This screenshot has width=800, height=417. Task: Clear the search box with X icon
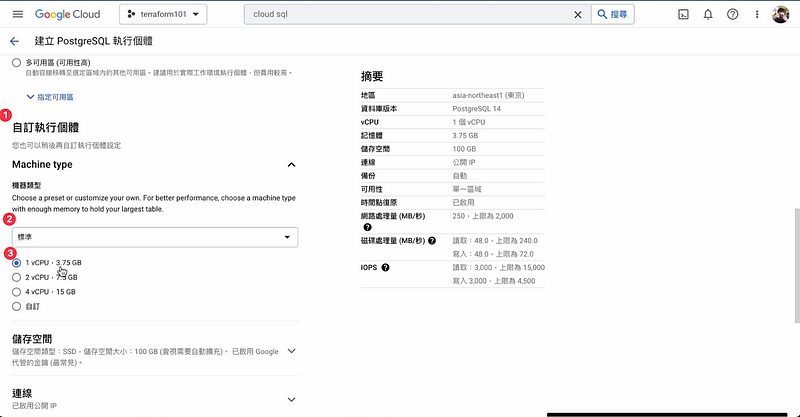(x=578, y=14)
